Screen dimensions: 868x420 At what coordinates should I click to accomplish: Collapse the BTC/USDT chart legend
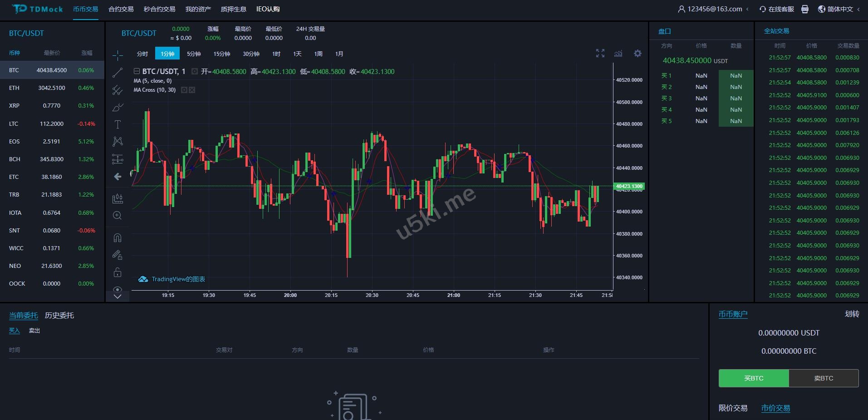137,71
